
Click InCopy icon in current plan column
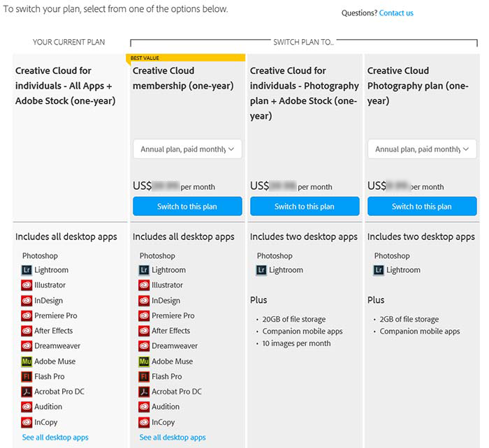pos(27,422)
